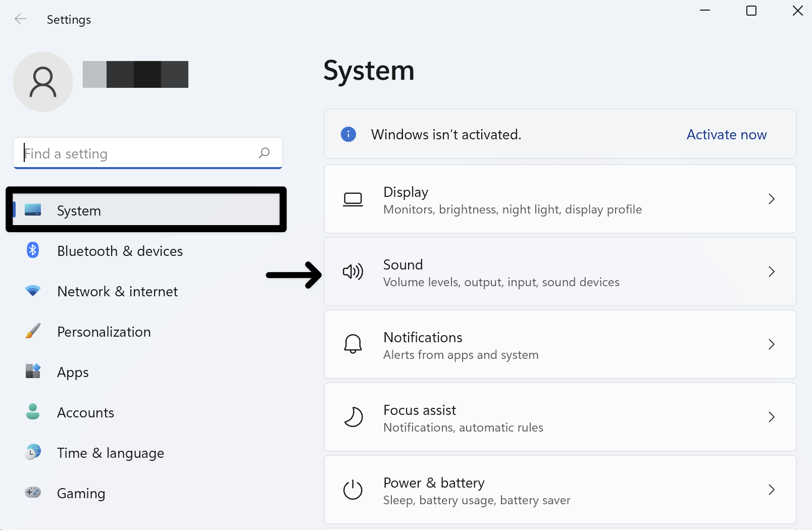
Task: Open the Power & battery title text
Action: click(434, 483)
